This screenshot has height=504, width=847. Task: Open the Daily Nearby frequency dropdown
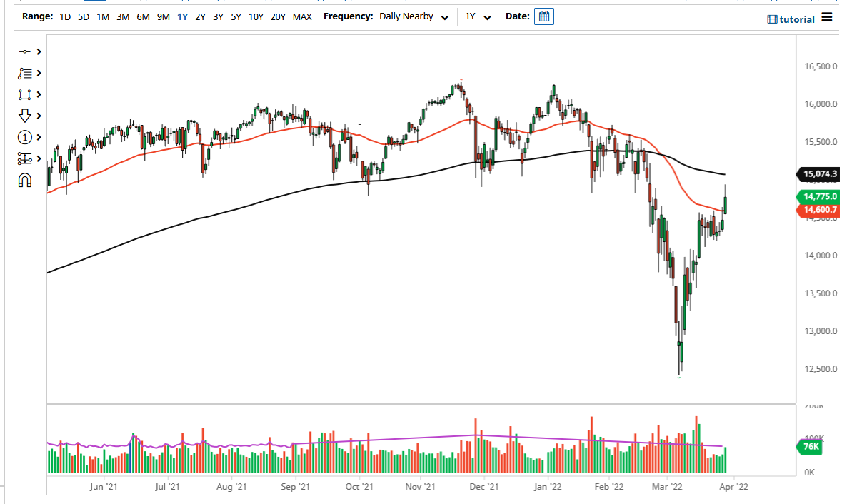(x=414, y=16)
